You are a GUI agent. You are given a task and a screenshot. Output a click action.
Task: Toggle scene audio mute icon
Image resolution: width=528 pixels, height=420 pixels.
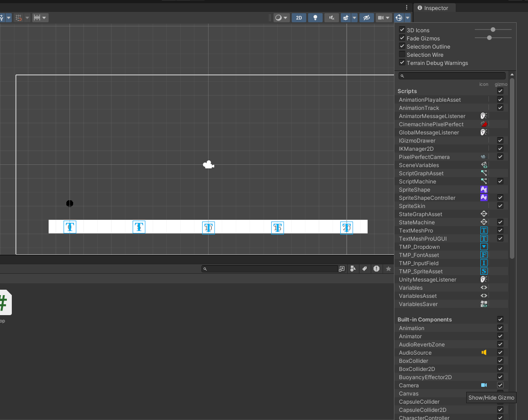point(332,18)
